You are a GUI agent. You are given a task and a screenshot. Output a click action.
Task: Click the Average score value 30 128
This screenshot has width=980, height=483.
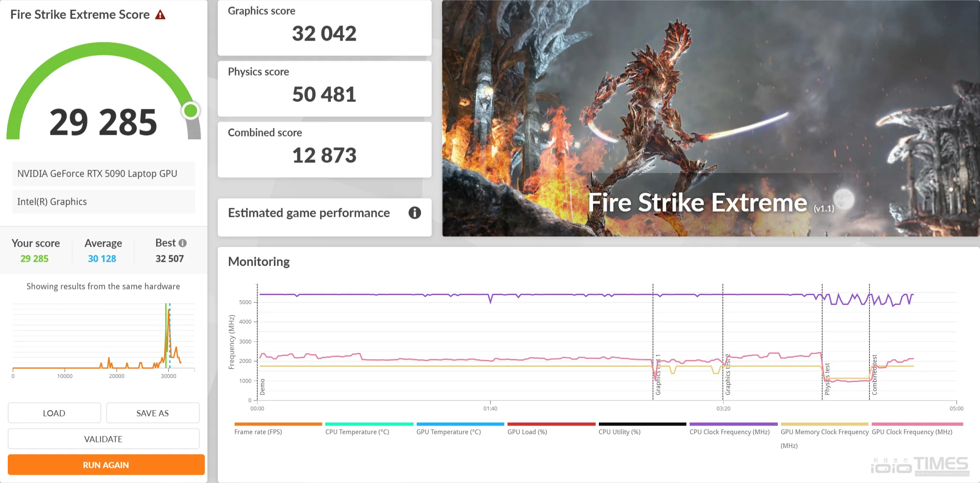[102, 259]
